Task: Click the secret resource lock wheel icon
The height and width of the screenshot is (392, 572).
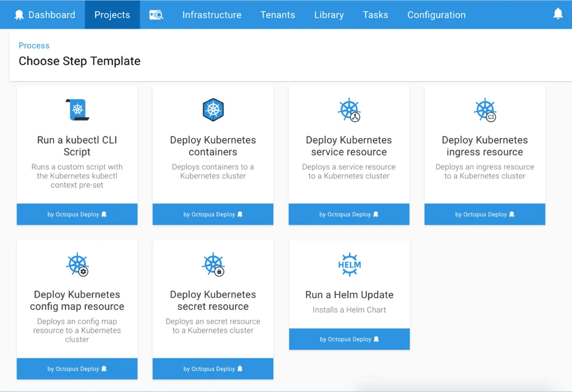Action: (213, 265)
